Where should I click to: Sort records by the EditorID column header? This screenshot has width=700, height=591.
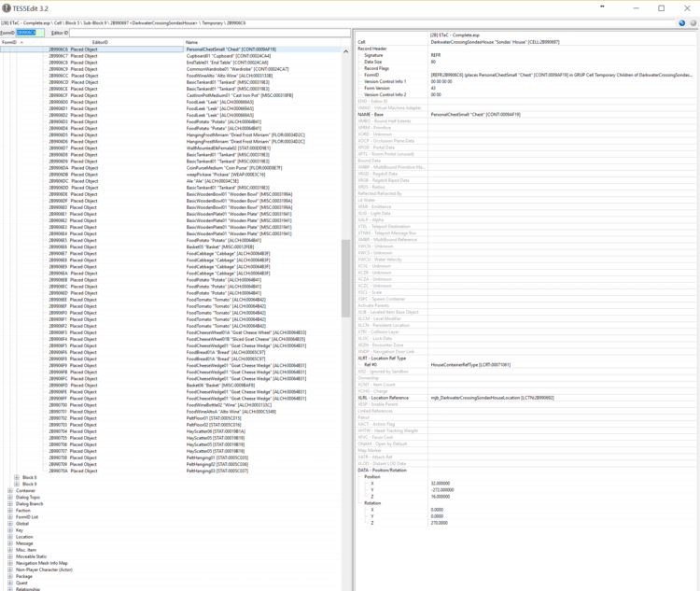[100, 42]
